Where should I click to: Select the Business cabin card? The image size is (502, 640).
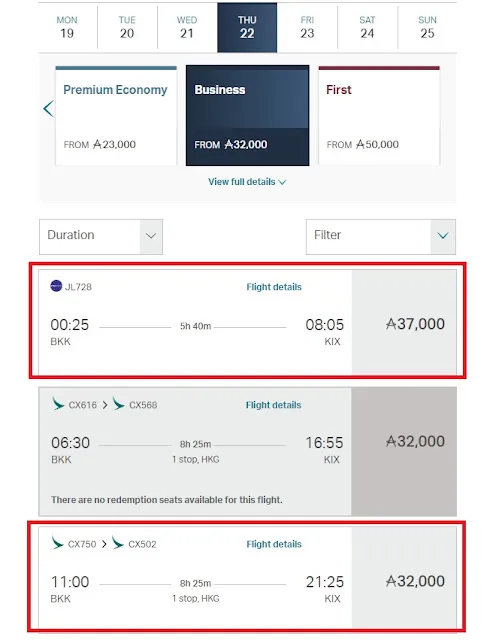(247, 116)
